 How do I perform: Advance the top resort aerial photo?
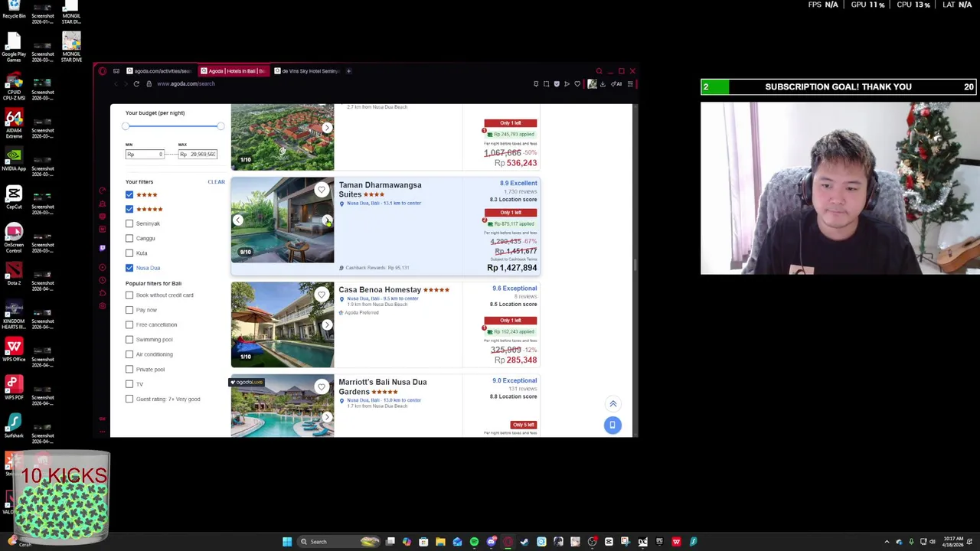point(327,128)
